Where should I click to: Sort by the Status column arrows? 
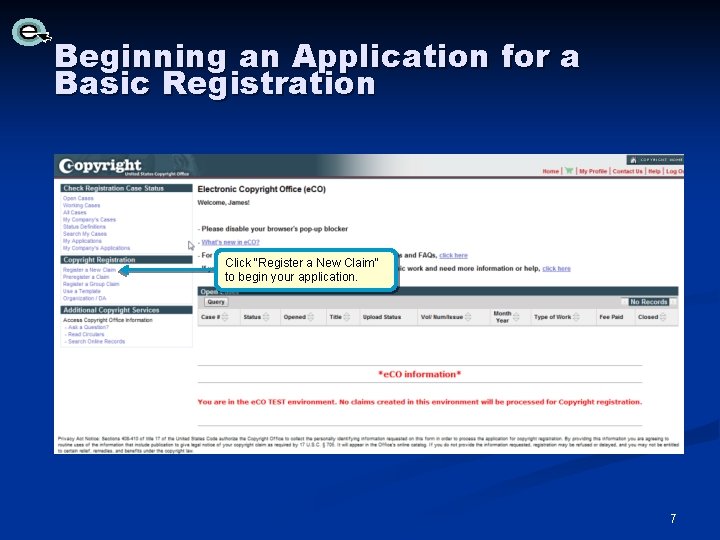pos(266,317)
